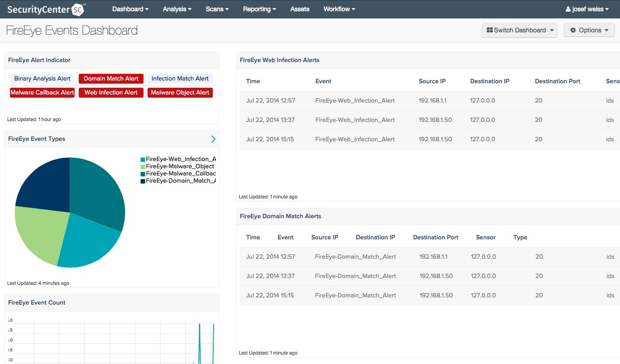Click the FireEye-Web_Infection legend color swatch

pos(143,159)
